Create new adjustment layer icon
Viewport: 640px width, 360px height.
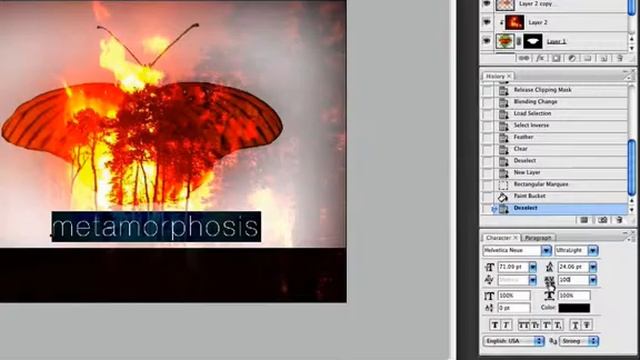pos(572,59)
